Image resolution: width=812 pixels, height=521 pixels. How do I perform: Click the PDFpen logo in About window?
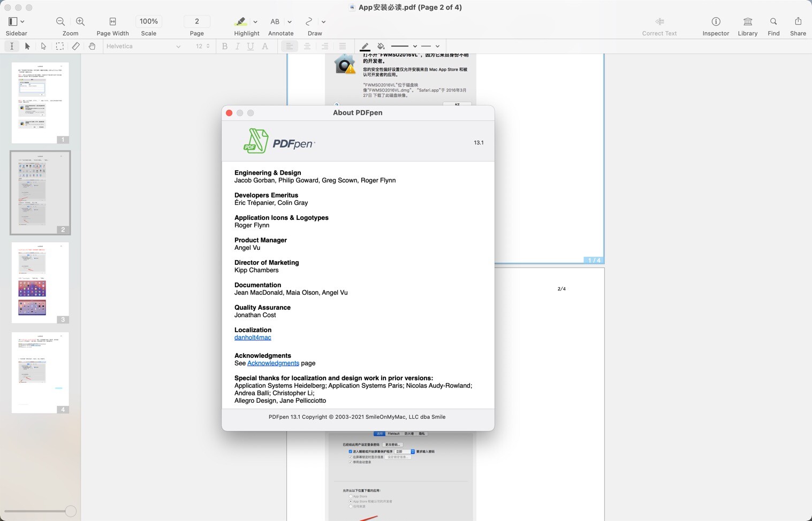279,141
